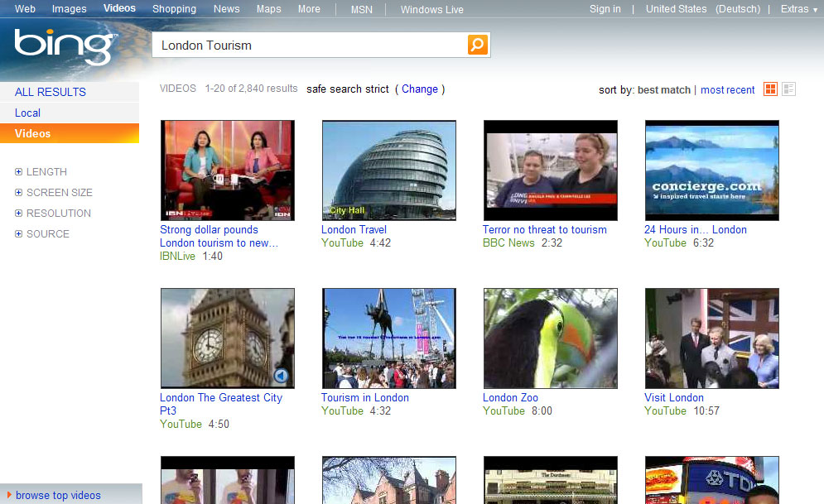824x504 pixels.
Task: Open the City Hall building thumbnail
Action: pos(389,170)
